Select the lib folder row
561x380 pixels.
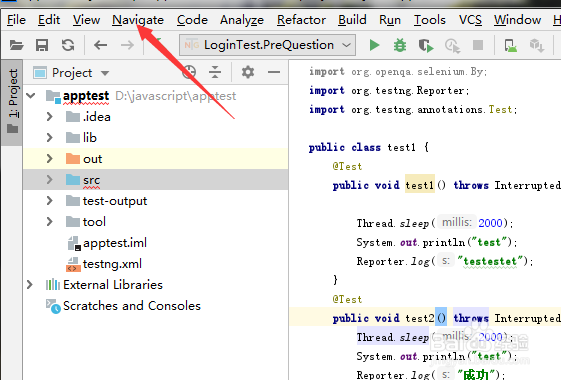156,137
